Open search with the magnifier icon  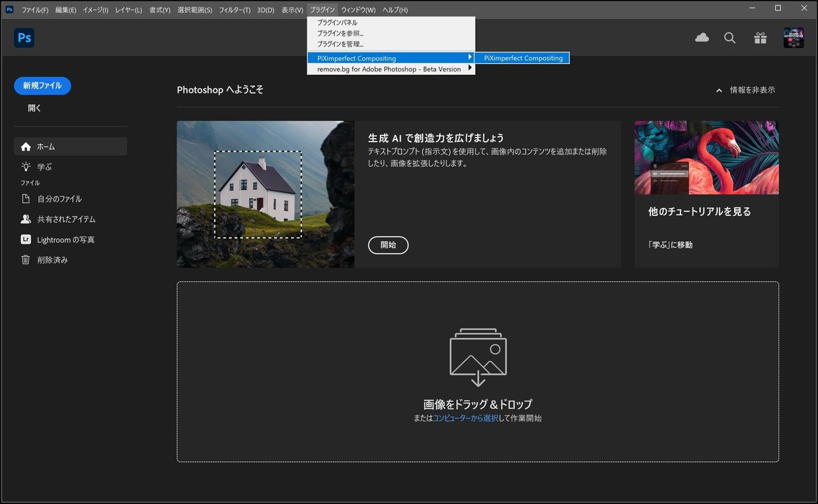coord(730,38)
